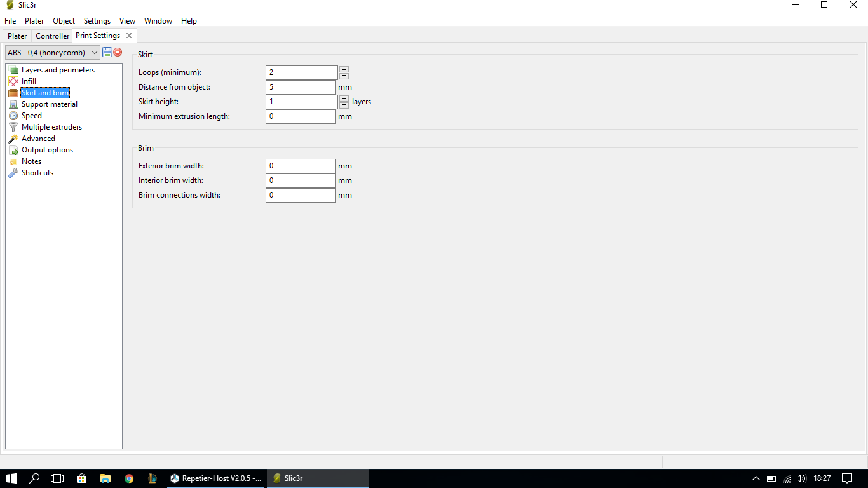Viewport: 868px width, 488px height.
Task: Click the Distance from object field
Action: (x=300, y=87)
